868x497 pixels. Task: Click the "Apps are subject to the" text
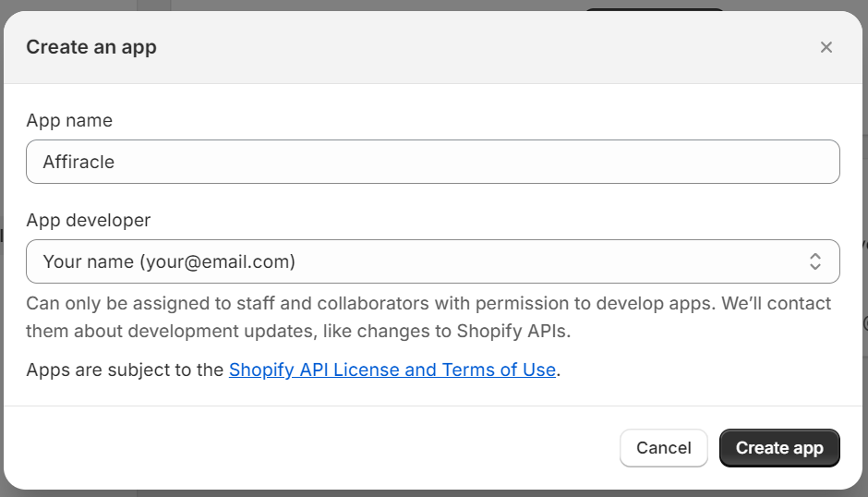click(126, 370)
